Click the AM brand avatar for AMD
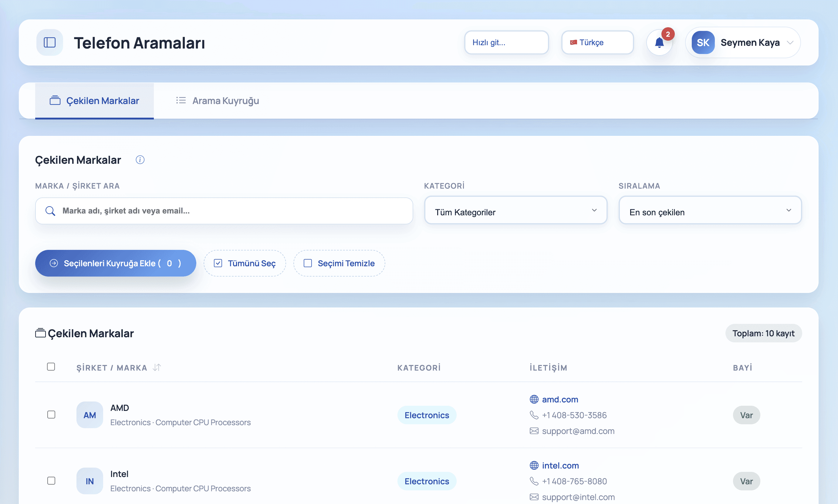 tap(89, 415)
